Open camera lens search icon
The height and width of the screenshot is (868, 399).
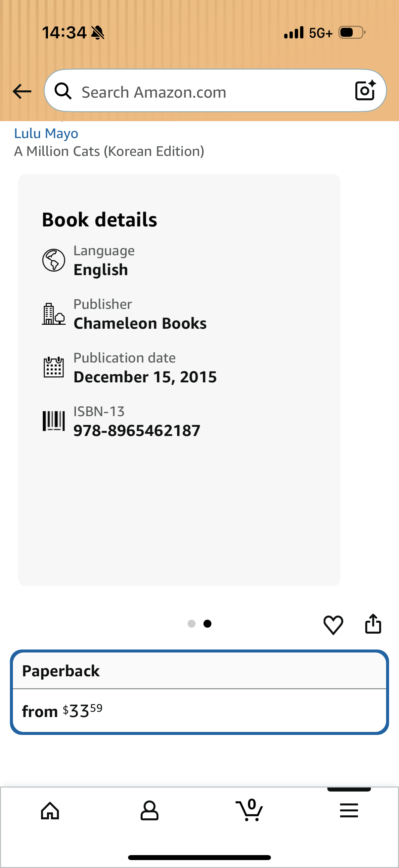click(365, 90)
